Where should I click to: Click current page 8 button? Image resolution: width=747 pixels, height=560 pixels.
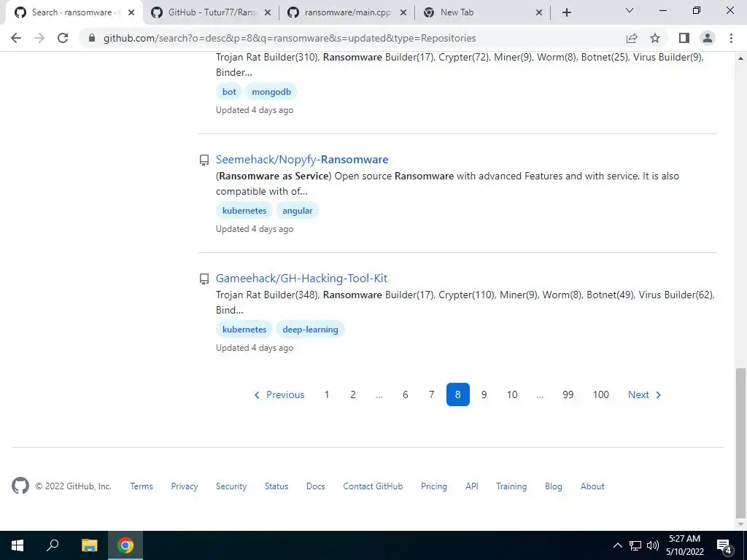pyautogui.click(x=458, y=394)
